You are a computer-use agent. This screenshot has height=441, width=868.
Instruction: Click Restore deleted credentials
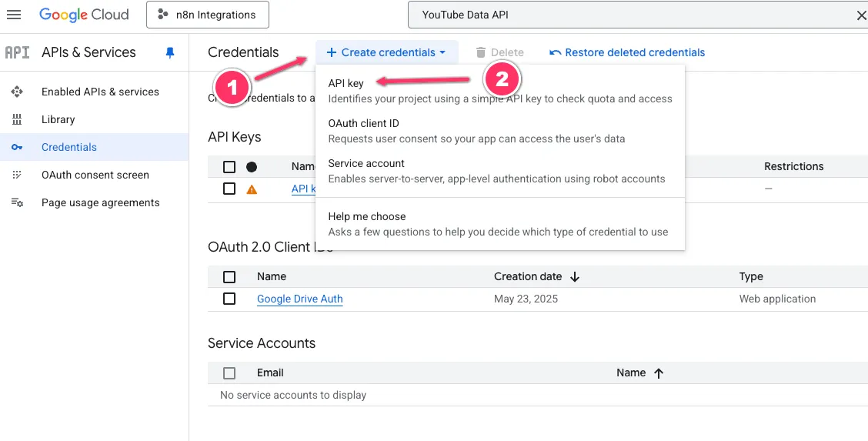click(627, 52)
